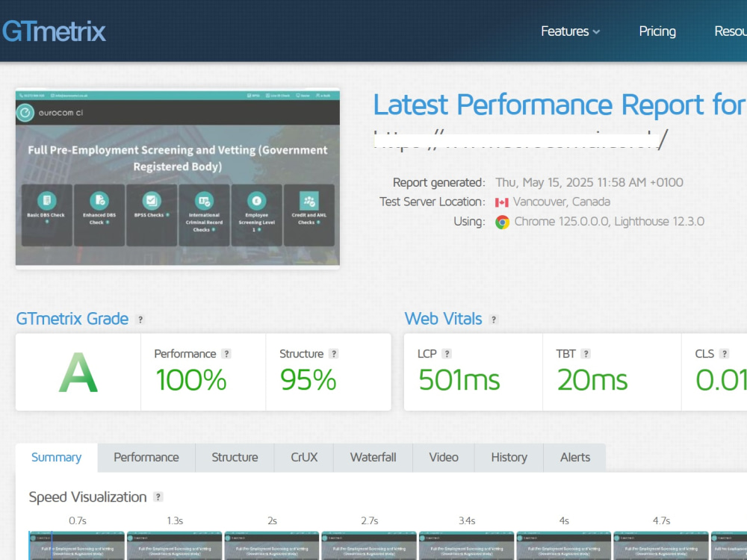The image size is (747, 560).
Task: Click the LCP help icon
Action: 447,354
